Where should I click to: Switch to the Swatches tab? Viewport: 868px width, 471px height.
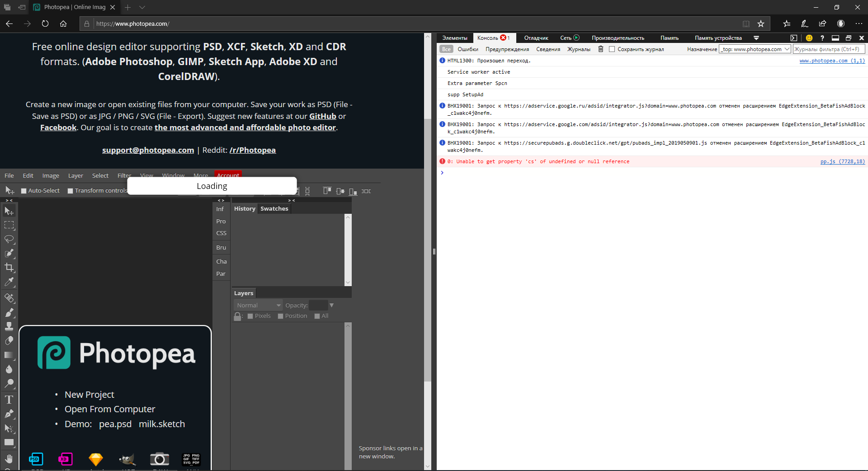(x=274, y=208)
